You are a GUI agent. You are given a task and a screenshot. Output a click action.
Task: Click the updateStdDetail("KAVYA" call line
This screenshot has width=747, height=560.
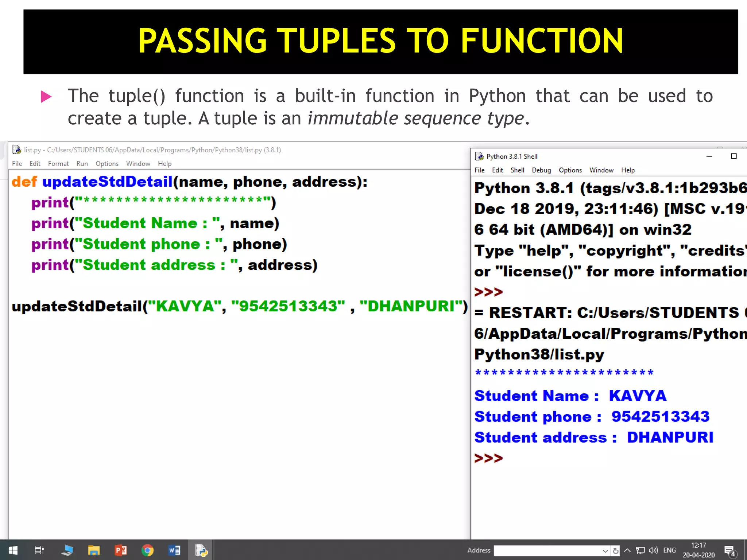[x=240, y=306]
